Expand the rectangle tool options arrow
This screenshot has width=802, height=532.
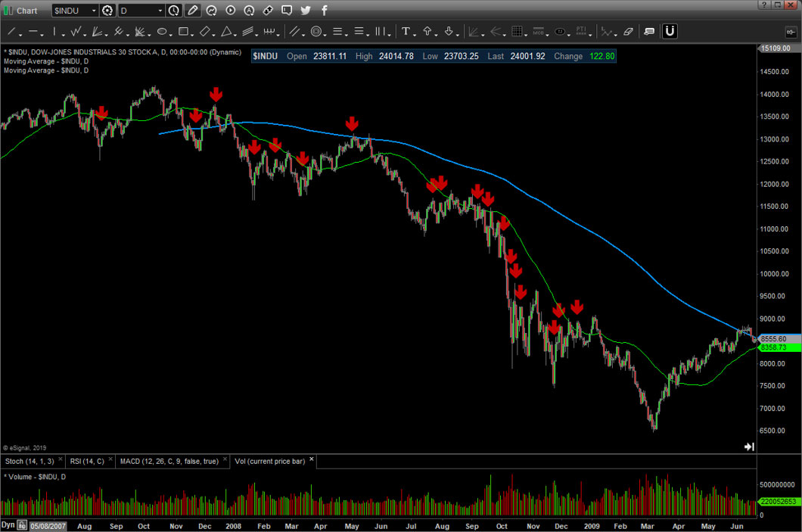[x=192, y=35]
